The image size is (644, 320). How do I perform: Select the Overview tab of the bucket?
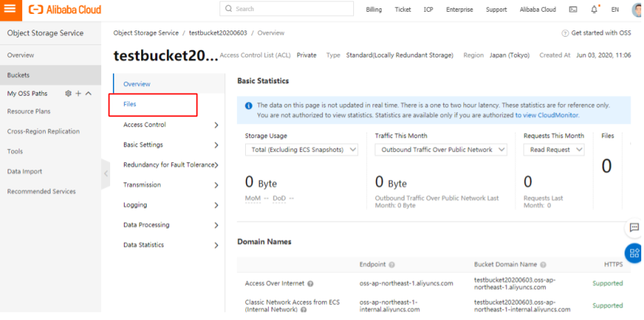tap(137, 84)
